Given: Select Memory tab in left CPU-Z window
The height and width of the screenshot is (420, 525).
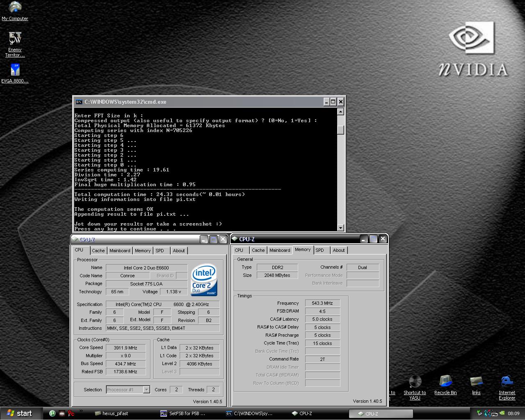Looking at the screenshot, I should pyautogui.click(x=143, y=251).
